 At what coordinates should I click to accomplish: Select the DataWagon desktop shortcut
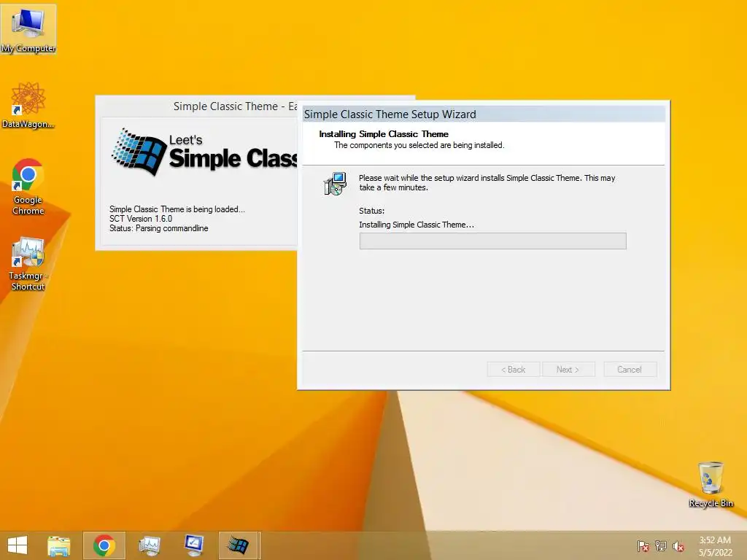28,105
